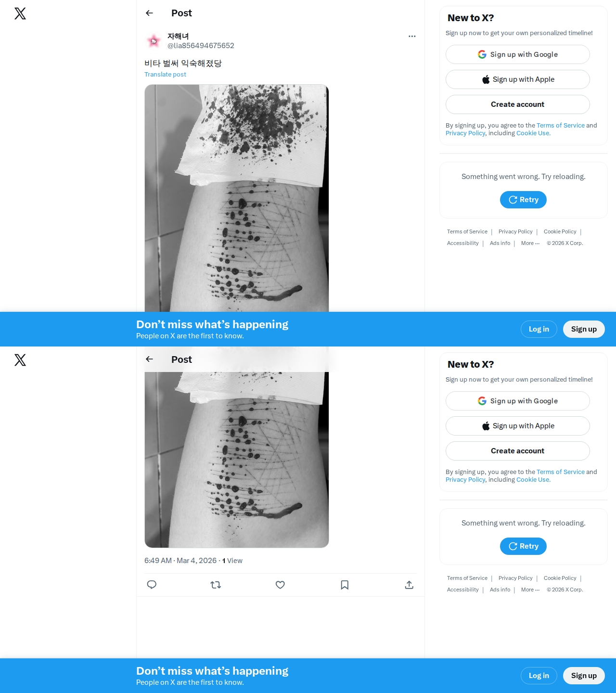
Task: Click the lower blue Retry button
Action: point(523,546)
